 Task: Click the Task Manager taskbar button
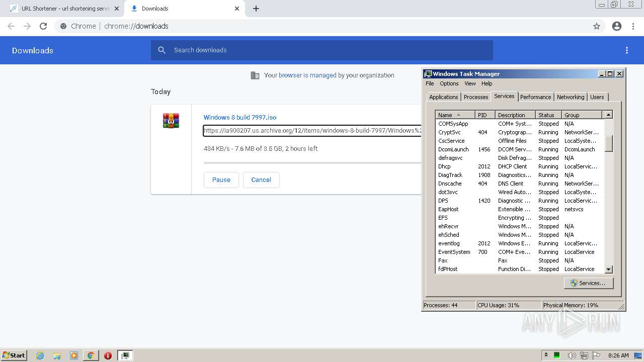tap(125, 355)
